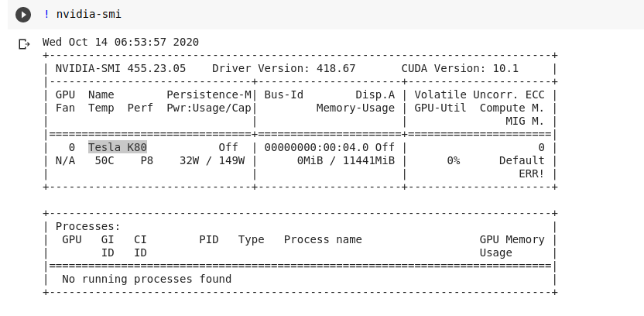Click the '0%' GPU utilization value

coord(453,160)
